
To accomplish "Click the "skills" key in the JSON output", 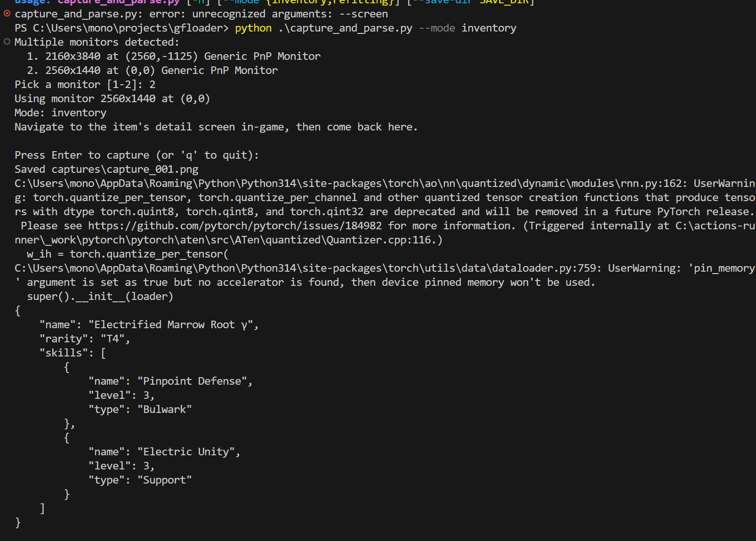I will click(x=64, y=353).
